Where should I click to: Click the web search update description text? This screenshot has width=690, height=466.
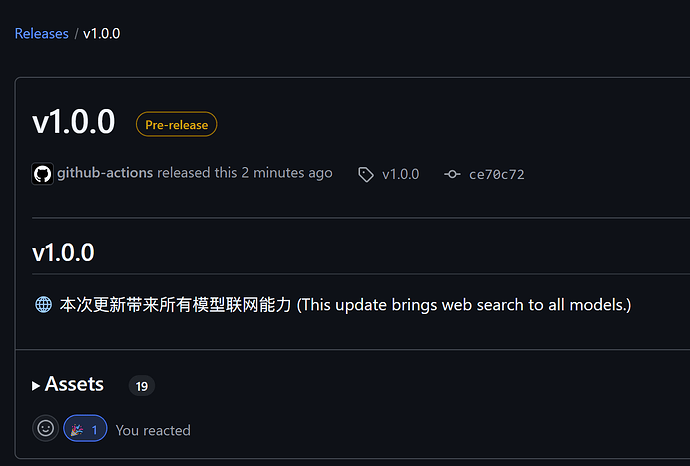(x=345, y=305)
